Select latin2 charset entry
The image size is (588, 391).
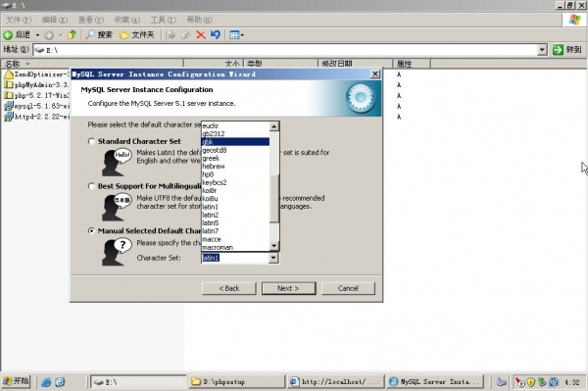(235, 215)
